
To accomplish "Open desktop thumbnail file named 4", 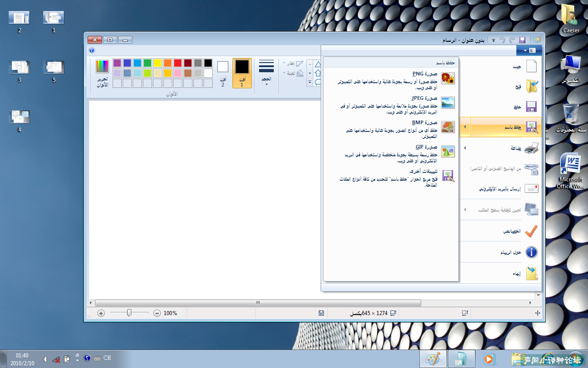I will coord(19,121).
